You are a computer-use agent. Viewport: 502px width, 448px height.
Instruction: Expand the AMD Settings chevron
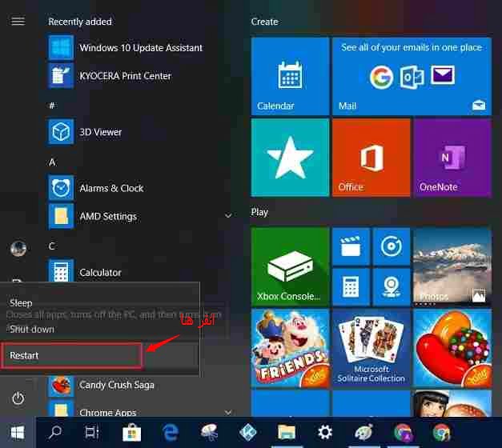point(228,216)
